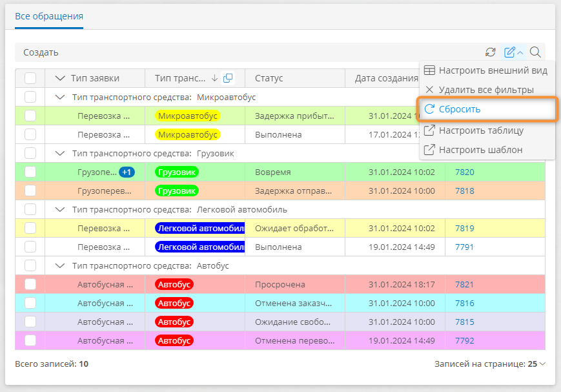561x392 pixels.
Task: Collapse the Автобус group
Action: (60, 265)
